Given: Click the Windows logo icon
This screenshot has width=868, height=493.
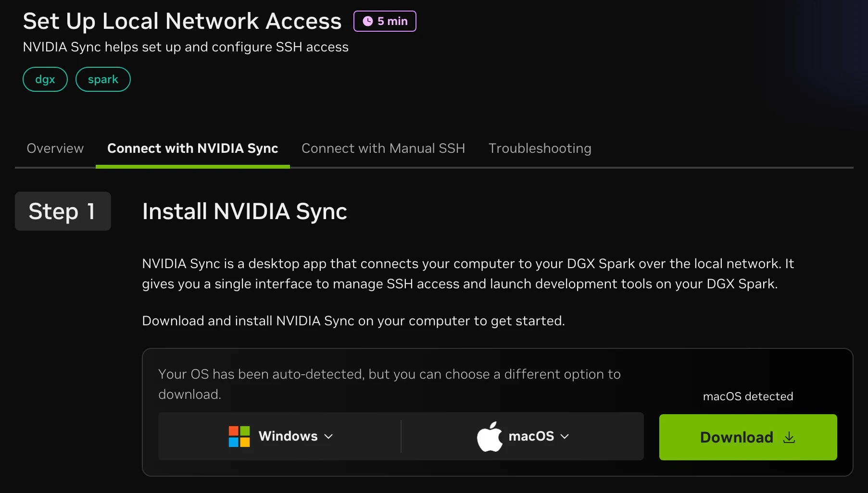Looking at the screenshot, I should 239,436.
